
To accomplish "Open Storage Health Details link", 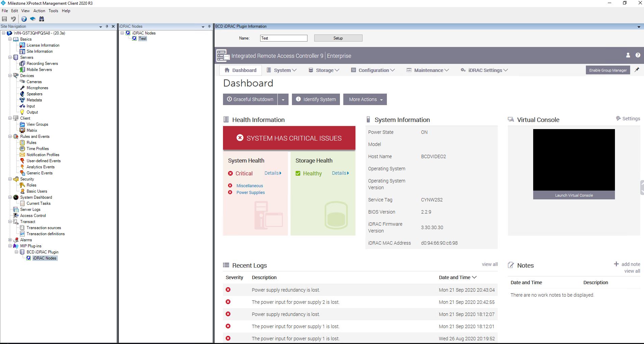I will coord(341,173).
